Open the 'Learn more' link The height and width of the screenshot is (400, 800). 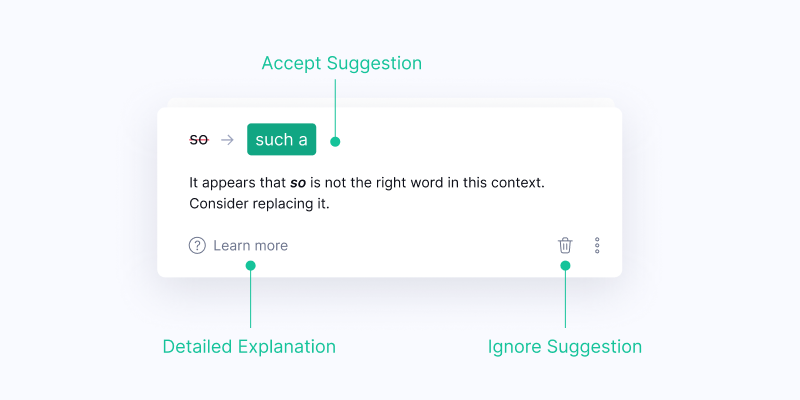(x=250, y=245)
